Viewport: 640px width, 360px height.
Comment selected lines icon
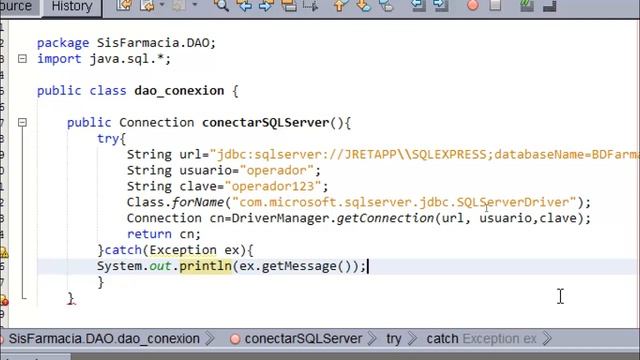coord(527,5)
